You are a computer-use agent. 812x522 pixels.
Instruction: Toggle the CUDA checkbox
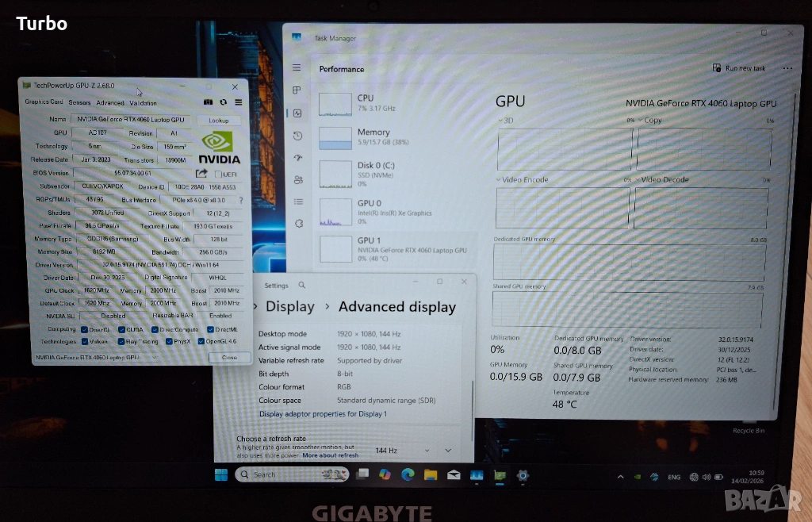pos(122,329)
